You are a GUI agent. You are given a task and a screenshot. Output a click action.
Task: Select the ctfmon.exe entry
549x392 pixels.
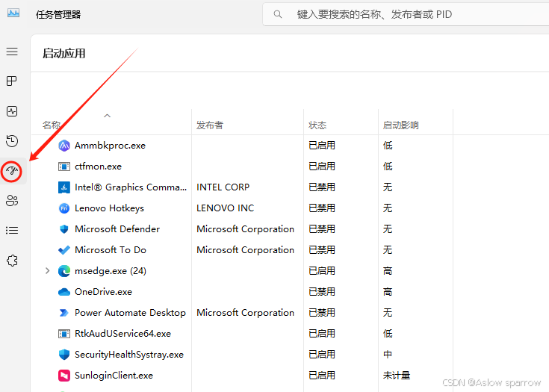tap(99, 167)
